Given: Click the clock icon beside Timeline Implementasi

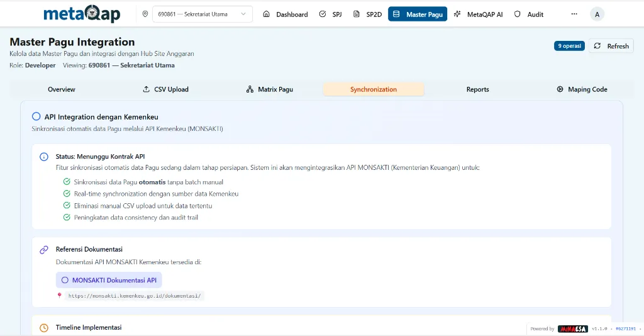Looking at the screenshot, I should coord(44,328).
